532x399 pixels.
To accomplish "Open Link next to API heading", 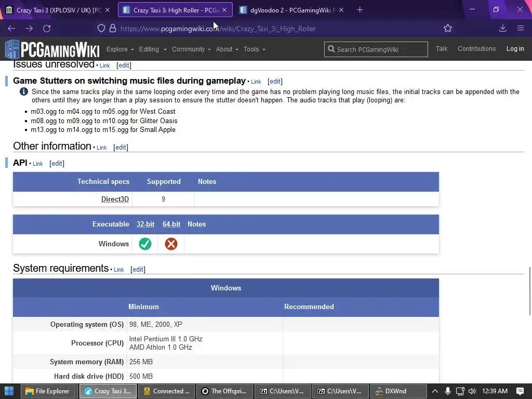I will pos(37,164).
